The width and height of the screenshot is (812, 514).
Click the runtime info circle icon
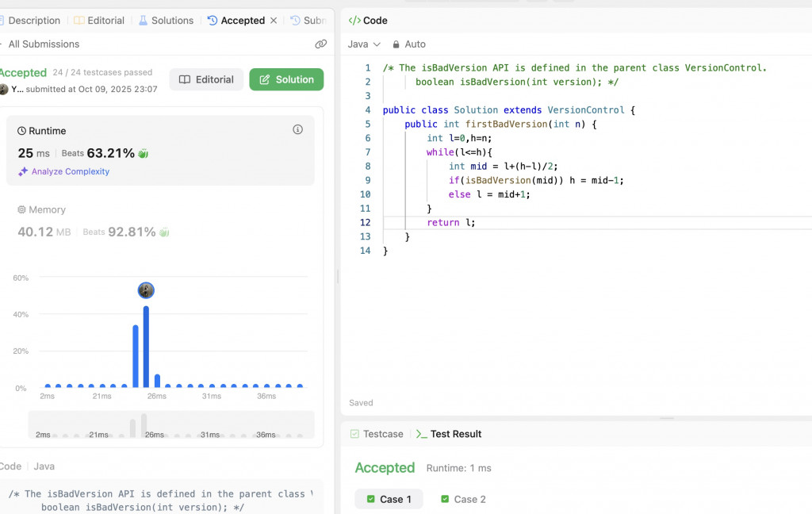(298, 129)
